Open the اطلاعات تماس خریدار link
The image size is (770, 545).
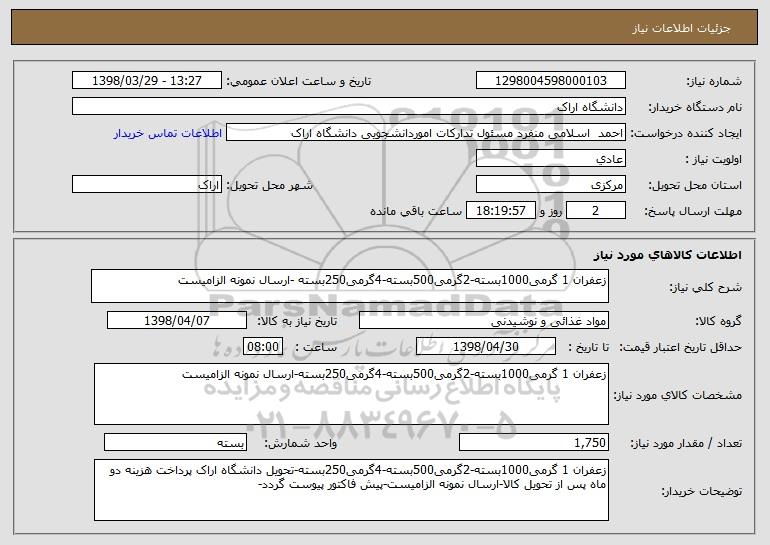[168, 133]
